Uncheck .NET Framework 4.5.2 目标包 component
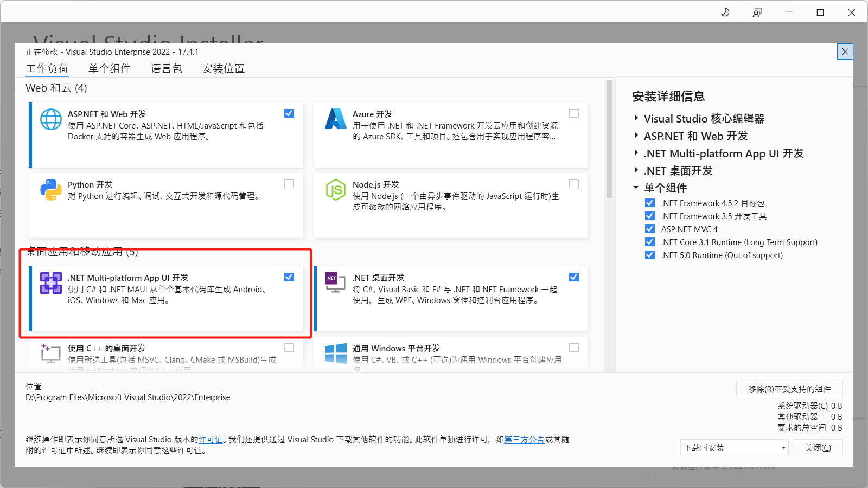868x488 pixels. pos(650,203)
